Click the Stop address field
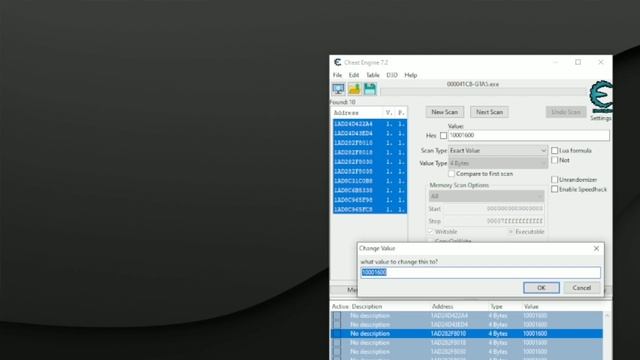640x360 pixels. coord(493,221)
